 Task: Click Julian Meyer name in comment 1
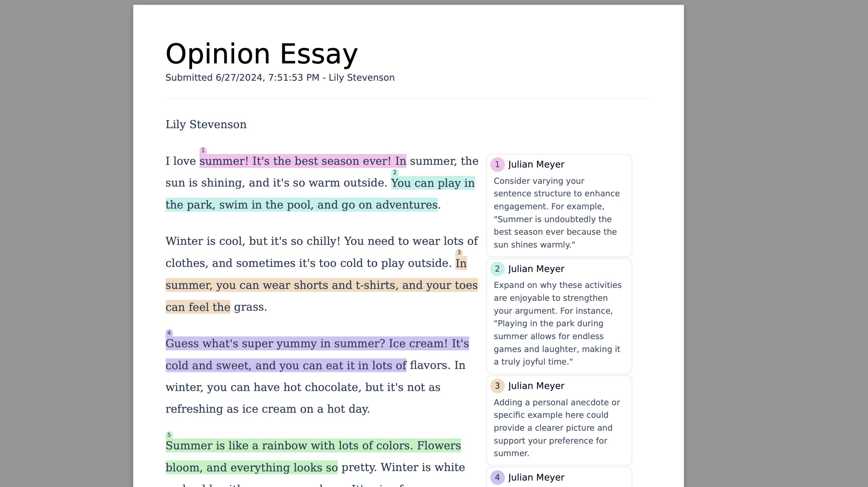click(x=536, y=164)
